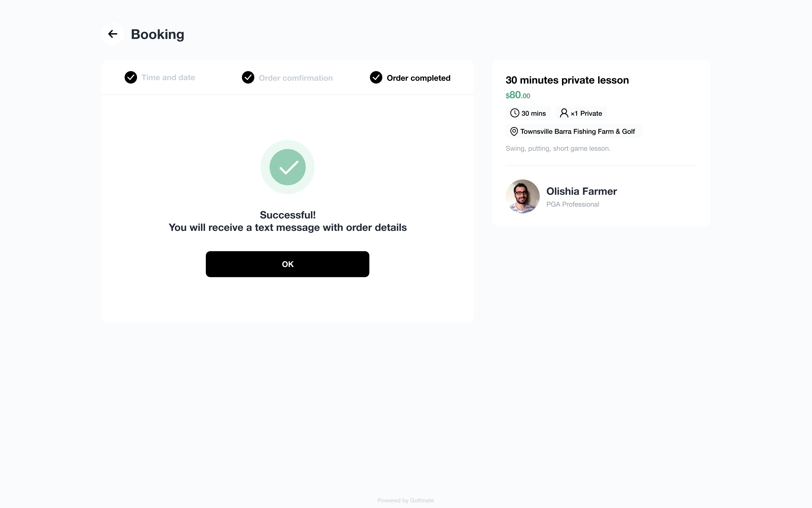Click the $80.00 price

coord(518,95)
